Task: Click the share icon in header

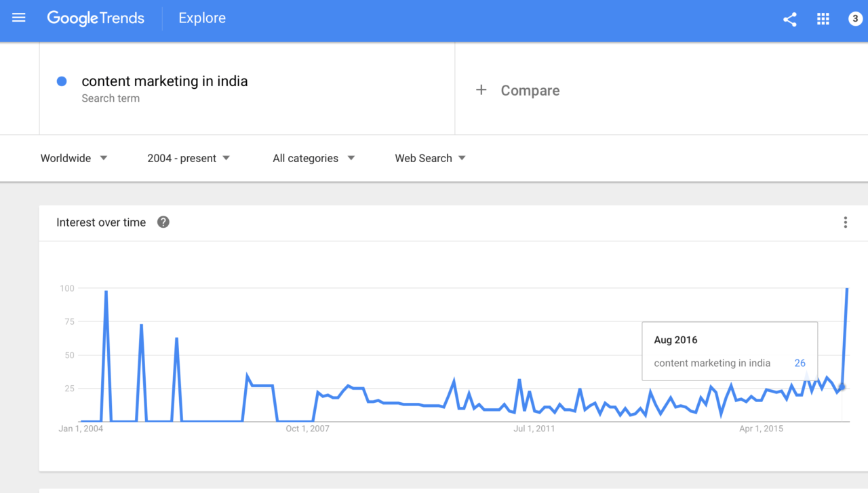Action: (789, 19)
